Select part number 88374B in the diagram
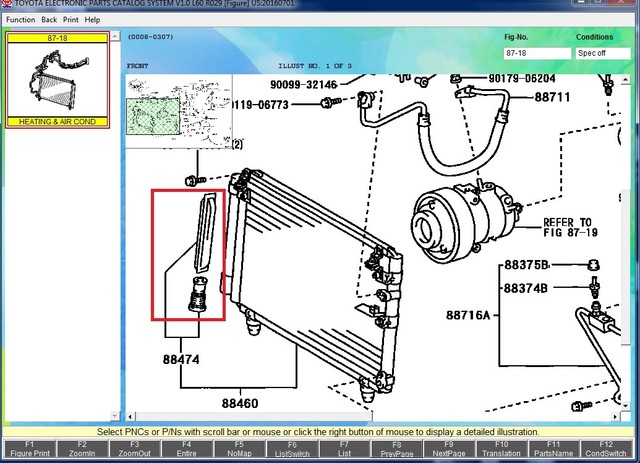640x463 pixels. pos(526,289)
